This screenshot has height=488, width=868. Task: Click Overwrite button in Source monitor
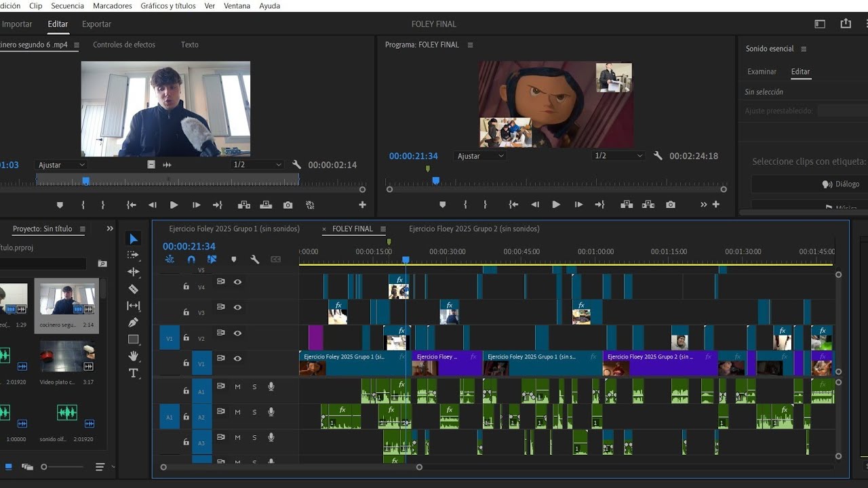(x=266, y=205)
